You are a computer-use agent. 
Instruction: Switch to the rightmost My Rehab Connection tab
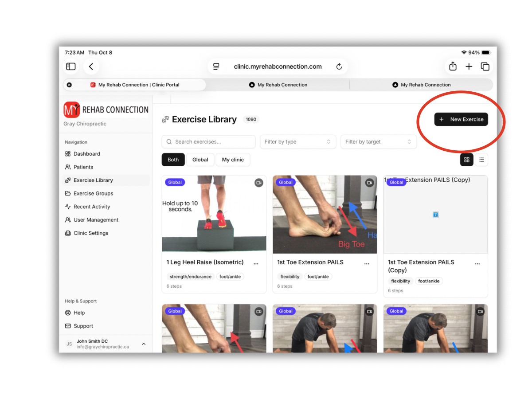pyautogui.click(x=422, y=85)
